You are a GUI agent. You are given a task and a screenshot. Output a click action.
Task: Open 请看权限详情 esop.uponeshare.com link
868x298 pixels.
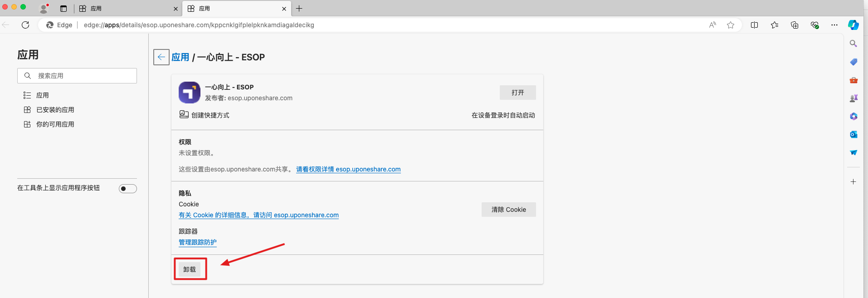348,169
